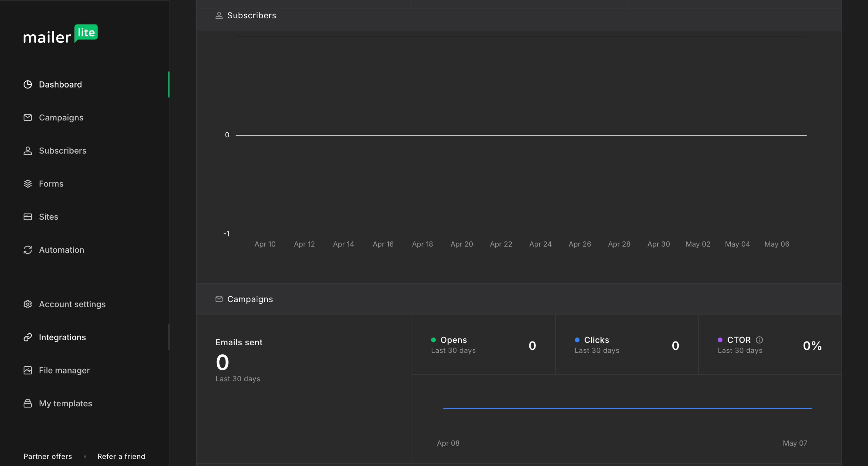Go to the Automation section

coord(61,250)
